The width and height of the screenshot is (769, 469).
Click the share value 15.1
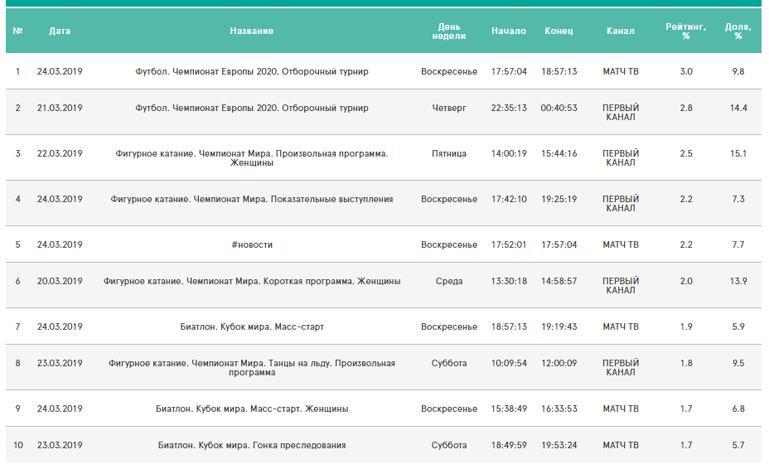click(738, 154)
